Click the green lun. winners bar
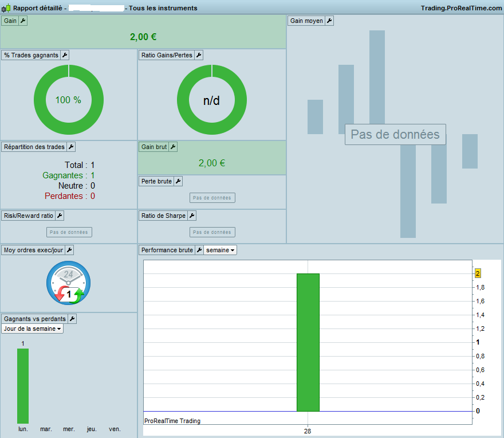The width and height of the screenshot is (504, 438). [23, 386]
